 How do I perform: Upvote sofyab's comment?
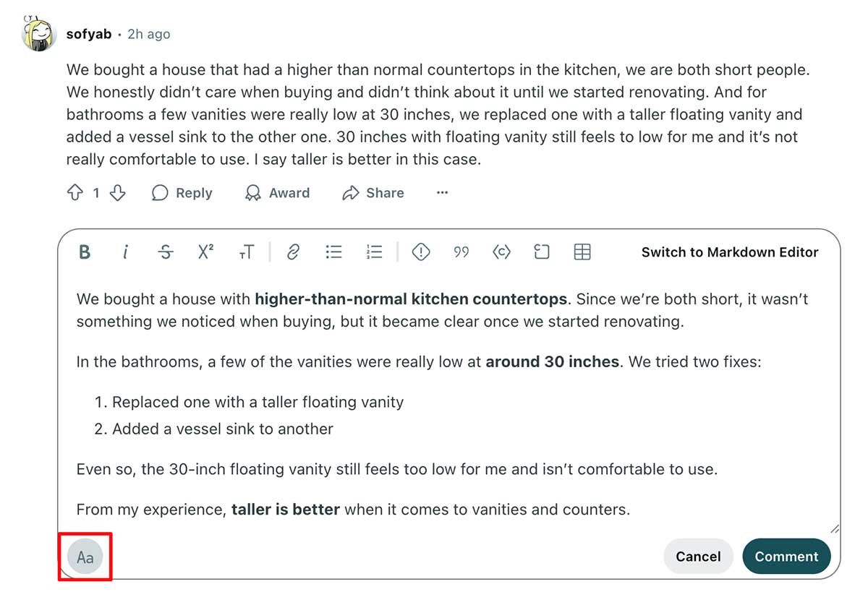(75, 193)
